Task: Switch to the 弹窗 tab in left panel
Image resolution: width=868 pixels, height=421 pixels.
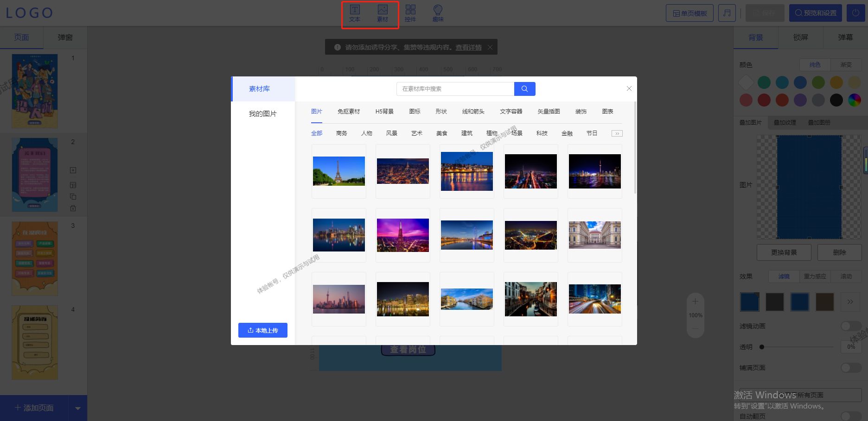Action: click(x=65, y=38)
